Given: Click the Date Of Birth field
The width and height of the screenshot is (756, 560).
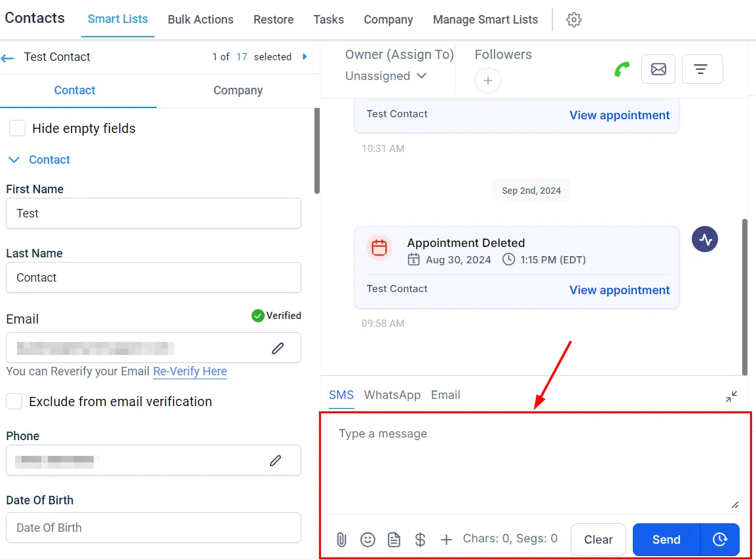Looking at the screenshot, I should pos(153,528).
